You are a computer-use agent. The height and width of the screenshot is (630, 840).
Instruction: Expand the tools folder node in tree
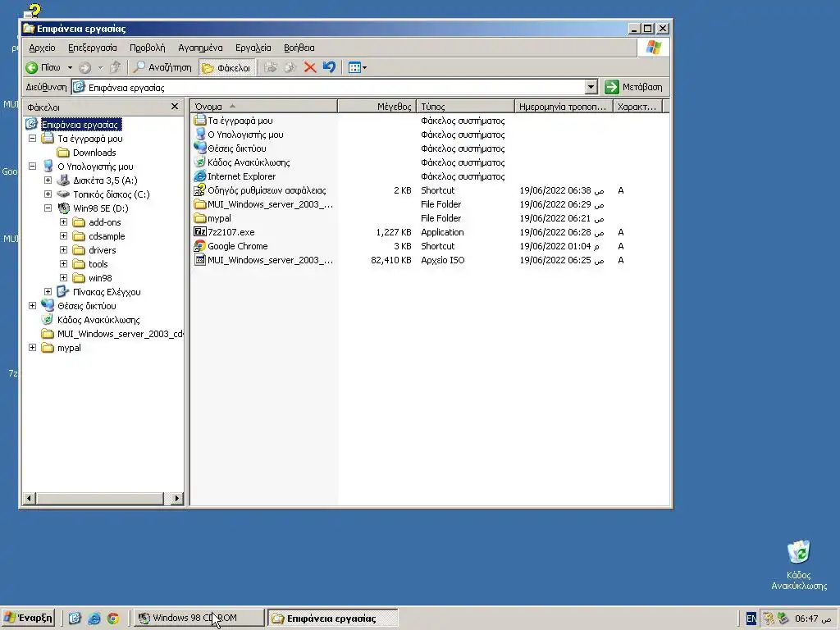coord(63,263)
